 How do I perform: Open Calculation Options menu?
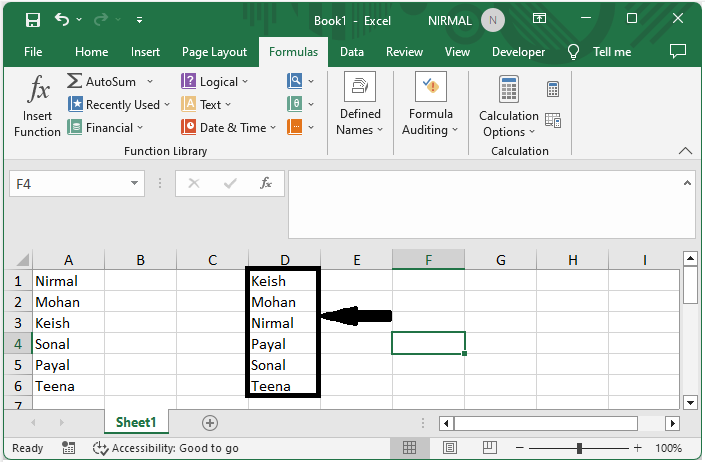click(x=509, y=107)
